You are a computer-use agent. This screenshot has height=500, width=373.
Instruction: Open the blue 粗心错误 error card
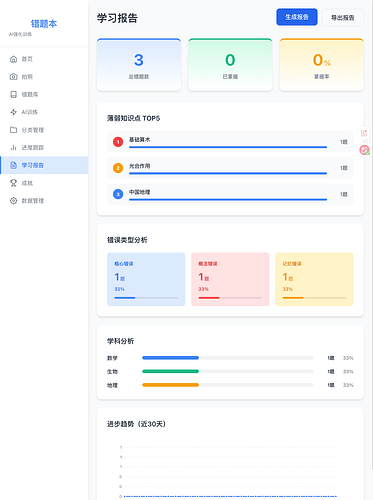(146, 279)
